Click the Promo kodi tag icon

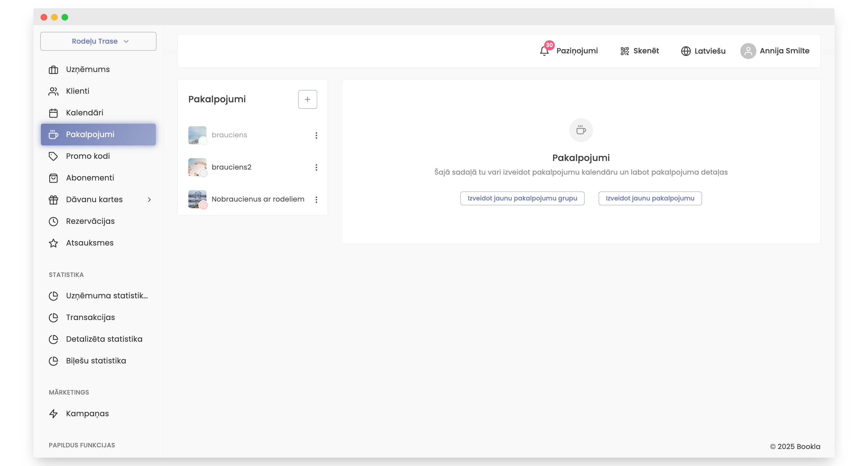pyautogui.click(x=53, y=156)
